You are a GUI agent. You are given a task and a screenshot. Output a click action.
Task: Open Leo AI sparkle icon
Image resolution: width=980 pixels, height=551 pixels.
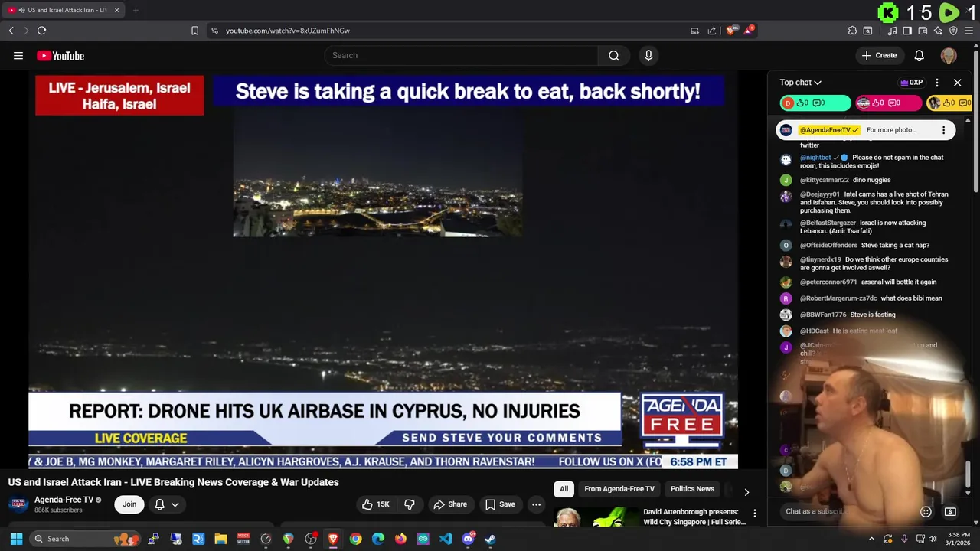pyautogui.click(x=938, y=31)
